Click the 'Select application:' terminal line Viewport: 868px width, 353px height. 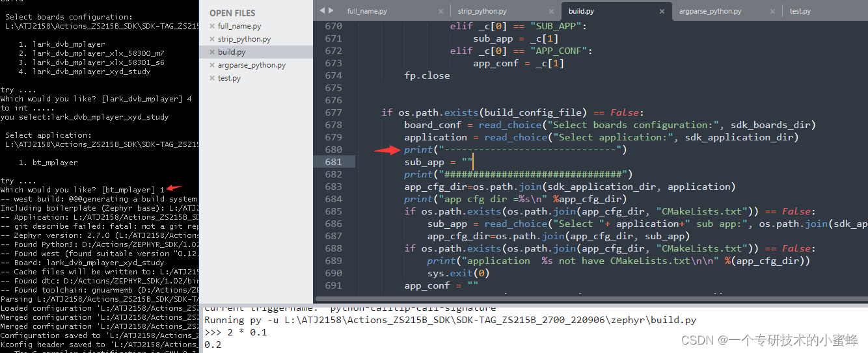click(48, 135)
